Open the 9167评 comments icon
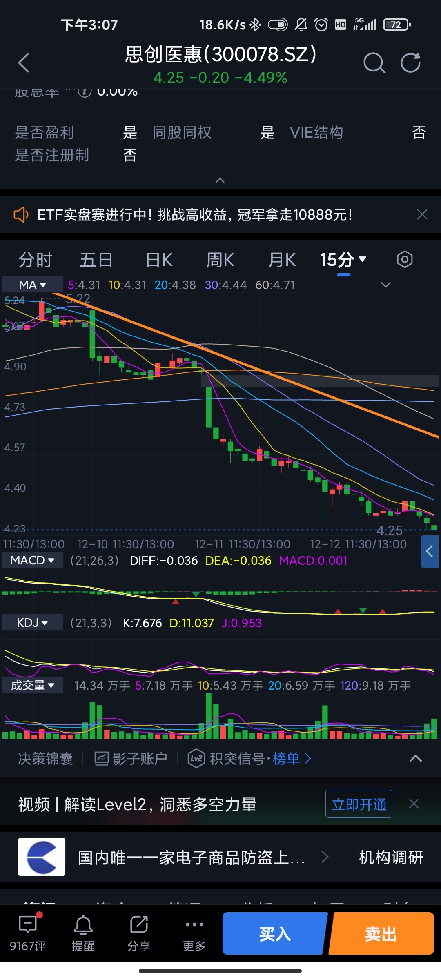This screenshot has width=441, height=980. (28, 933)
